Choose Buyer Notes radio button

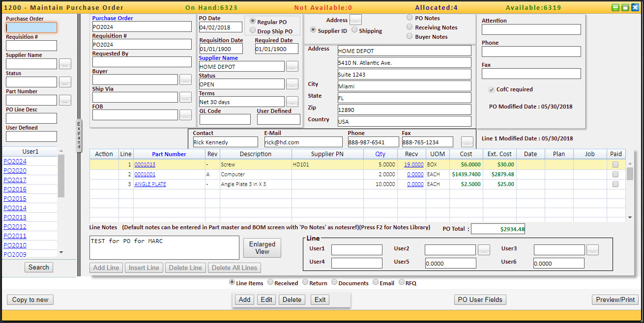(410, 36)
